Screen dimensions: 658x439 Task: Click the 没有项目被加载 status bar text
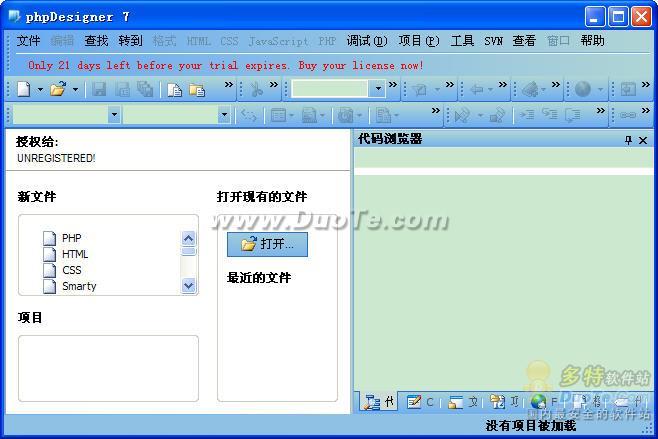coord(530,426)
